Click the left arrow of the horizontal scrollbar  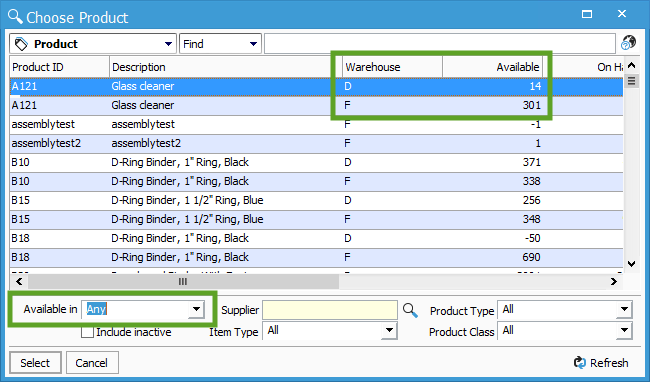19,282
